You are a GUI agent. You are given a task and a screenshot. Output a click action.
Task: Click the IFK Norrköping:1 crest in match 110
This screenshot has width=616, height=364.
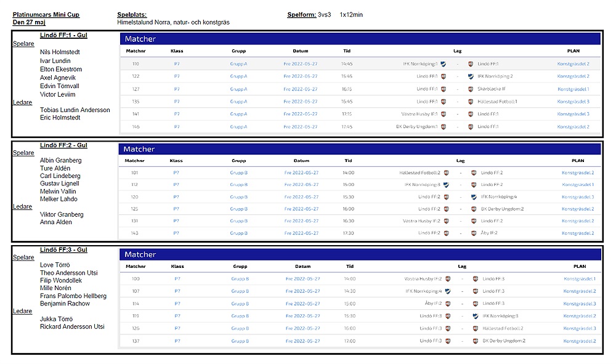pyautogui.click(x=443, y=64)
